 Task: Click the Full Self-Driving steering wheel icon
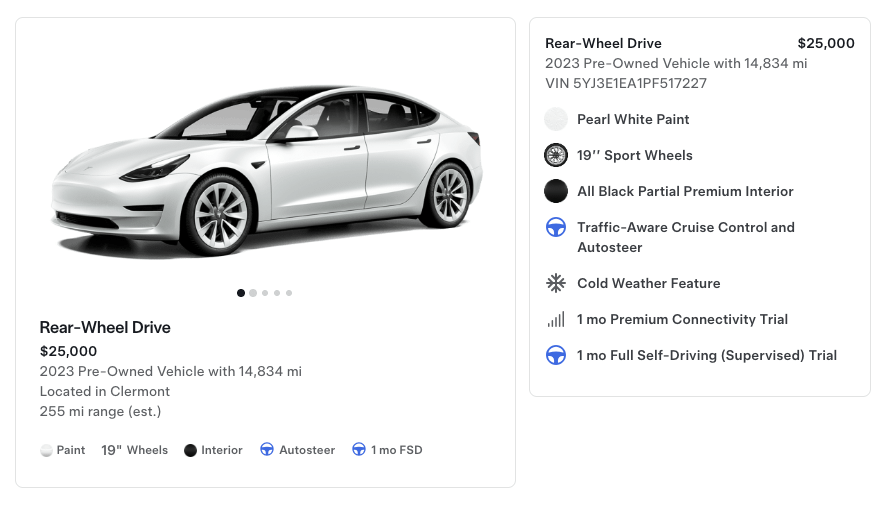pyautogui.click(x=556, y=355)
